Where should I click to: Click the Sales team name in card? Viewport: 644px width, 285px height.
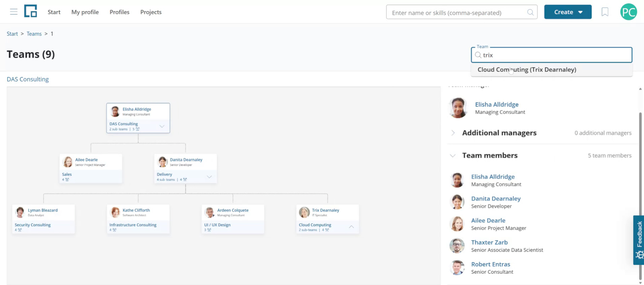(x=67, y=174)
